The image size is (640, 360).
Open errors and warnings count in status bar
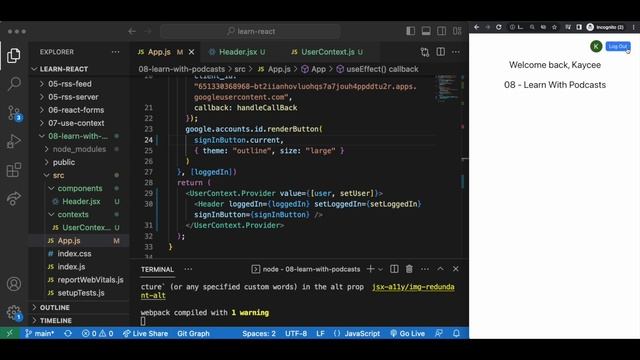(98, 333)
